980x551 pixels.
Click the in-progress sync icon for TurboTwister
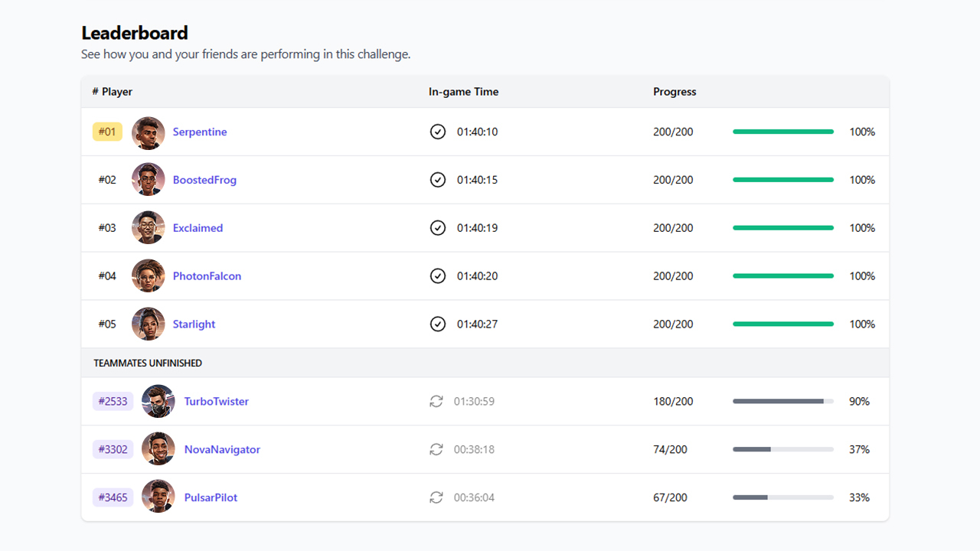[436, 401]
